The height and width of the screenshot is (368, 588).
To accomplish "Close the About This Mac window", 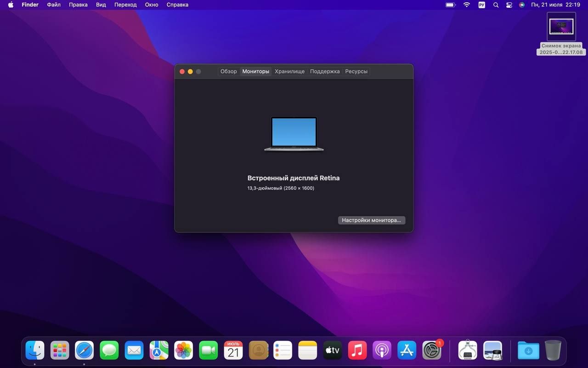I will 182,71.
